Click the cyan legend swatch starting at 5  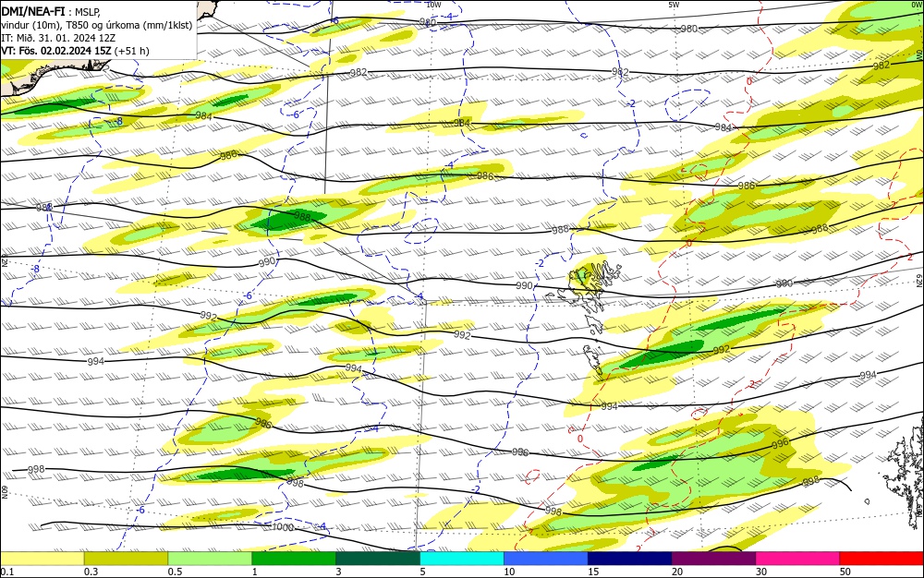click(462, 559)
